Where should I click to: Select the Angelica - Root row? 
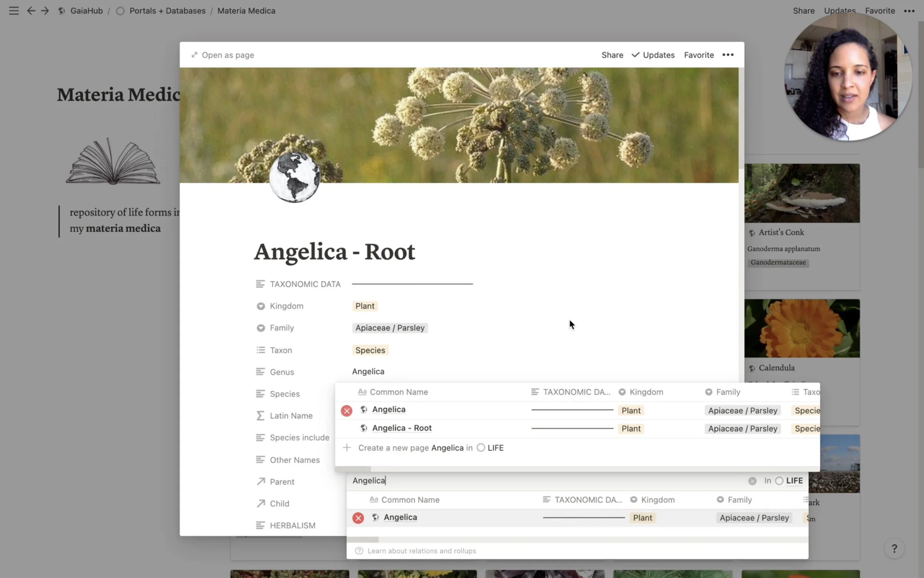[402, 428]
